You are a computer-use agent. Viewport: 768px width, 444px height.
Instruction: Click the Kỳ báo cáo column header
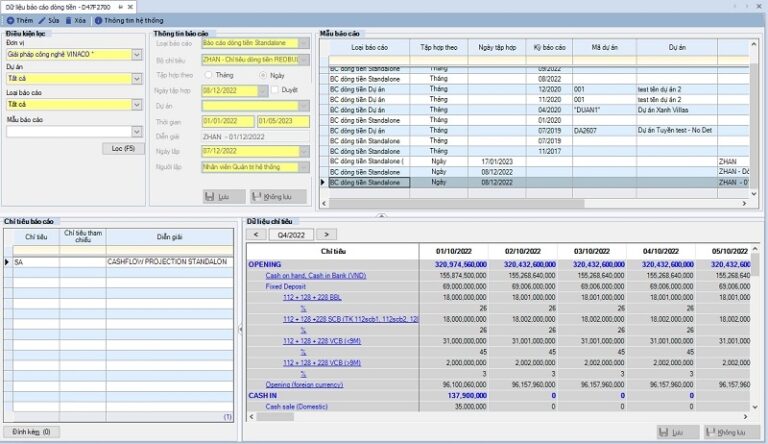(x=550, y=47)
